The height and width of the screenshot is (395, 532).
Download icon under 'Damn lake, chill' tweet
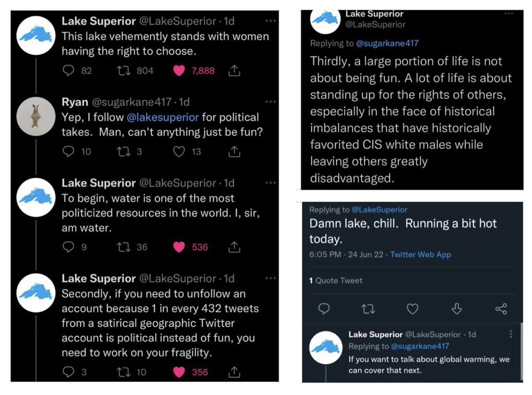456,309
